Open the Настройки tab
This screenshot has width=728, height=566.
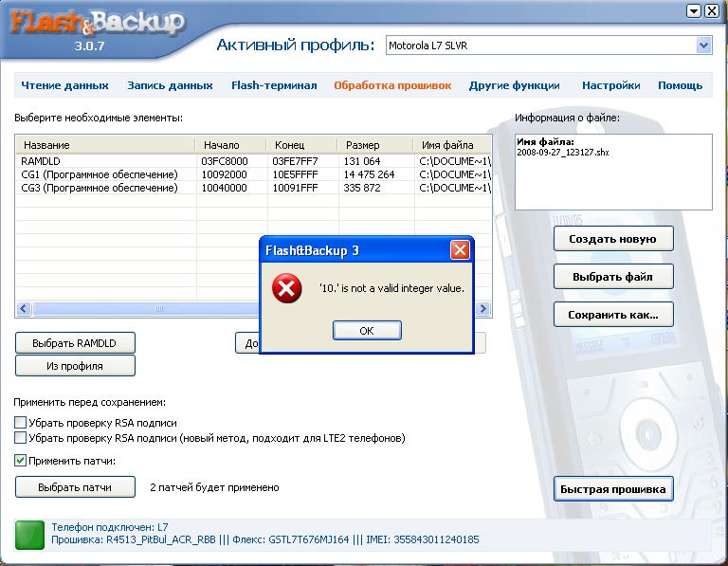pyautogui.click(x=611, y=85)
